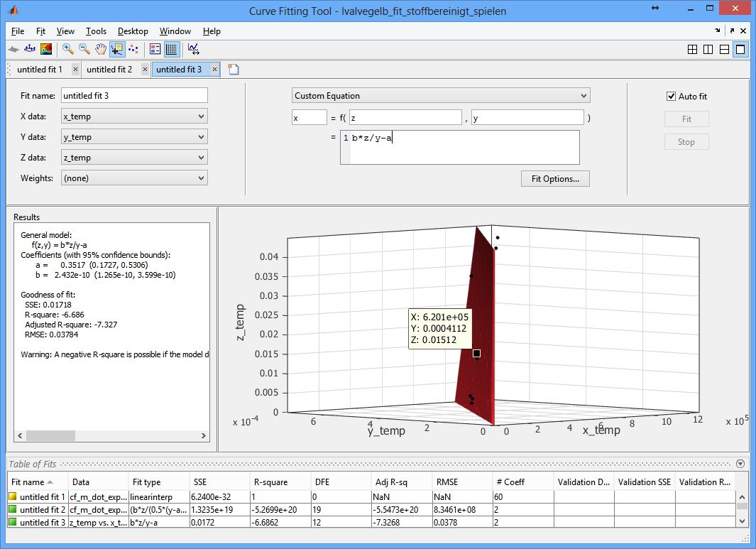Switch to single maximized fit layout
Screen dimensions: 756x549
pyautogui.click(x=740, y=49)
